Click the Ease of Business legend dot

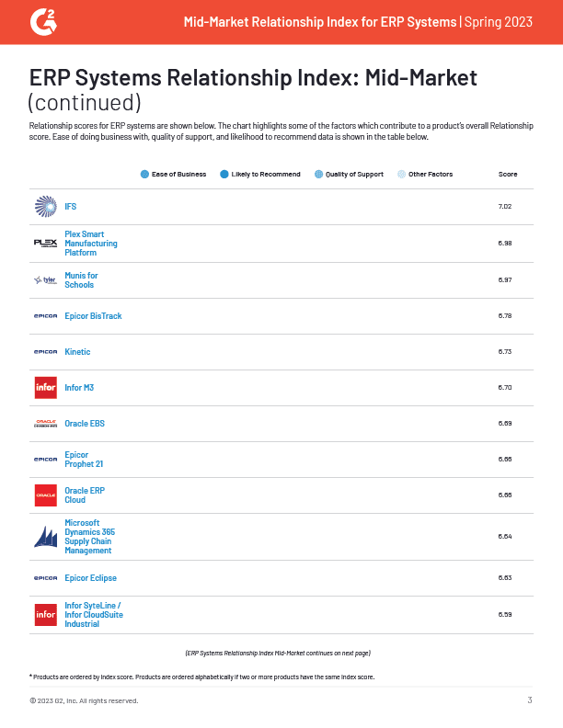144,174
